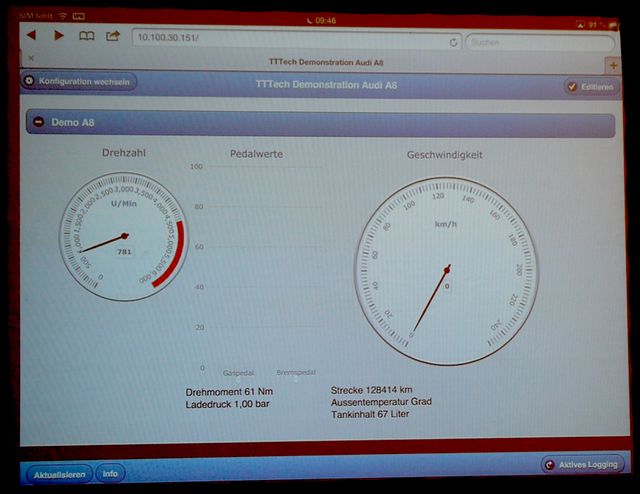The height and width of the screenshot is (494, 640).
Task: Click the Geschwindigkeit gauge title
Action: pyautogui.click(x=444, y=155)
